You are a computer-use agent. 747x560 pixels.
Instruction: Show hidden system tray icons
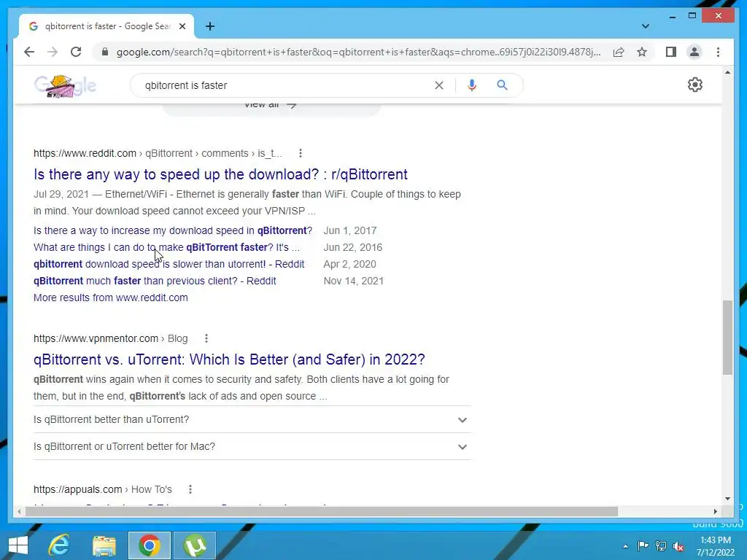click(x=625, y=546)
